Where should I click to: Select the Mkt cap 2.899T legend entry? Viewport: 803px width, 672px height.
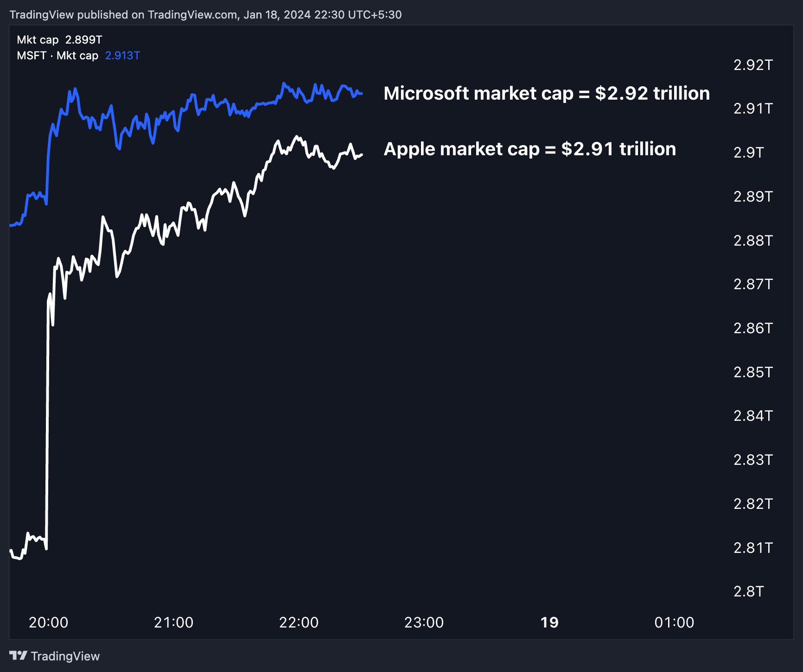tap(60, 39)
